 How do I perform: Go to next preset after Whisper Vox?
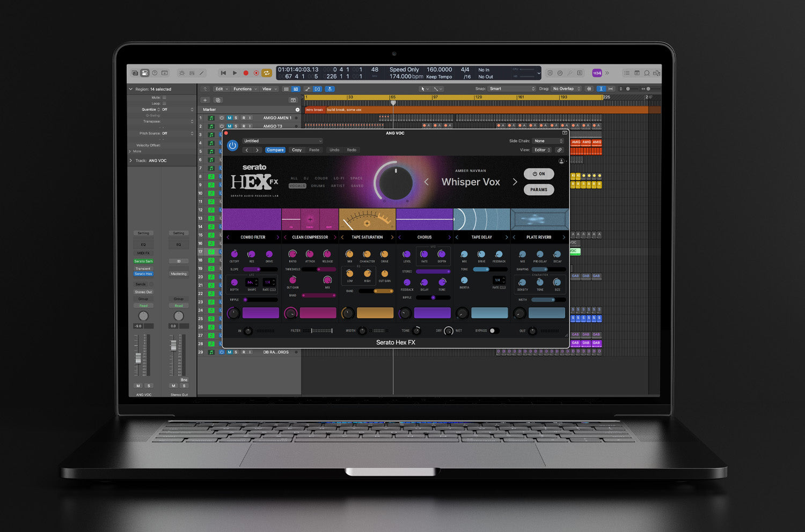click(x=515, y=182)
